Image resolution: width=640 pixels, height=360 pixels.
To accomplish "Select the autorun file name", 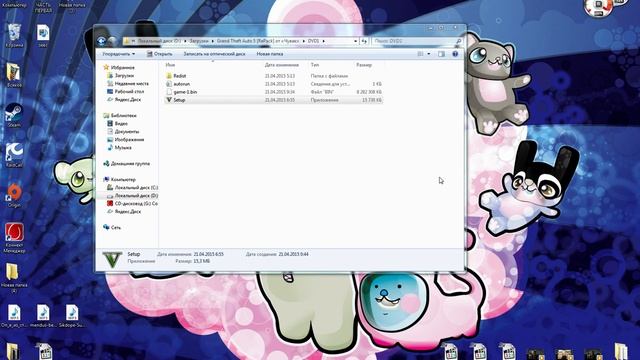I will tap(182, 84).
